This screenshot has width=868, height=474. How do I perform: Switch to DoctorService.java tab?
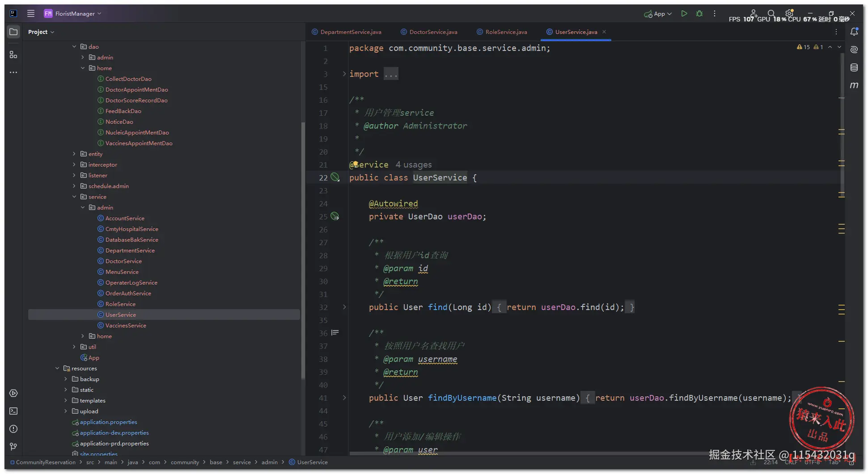coord(429,32)
